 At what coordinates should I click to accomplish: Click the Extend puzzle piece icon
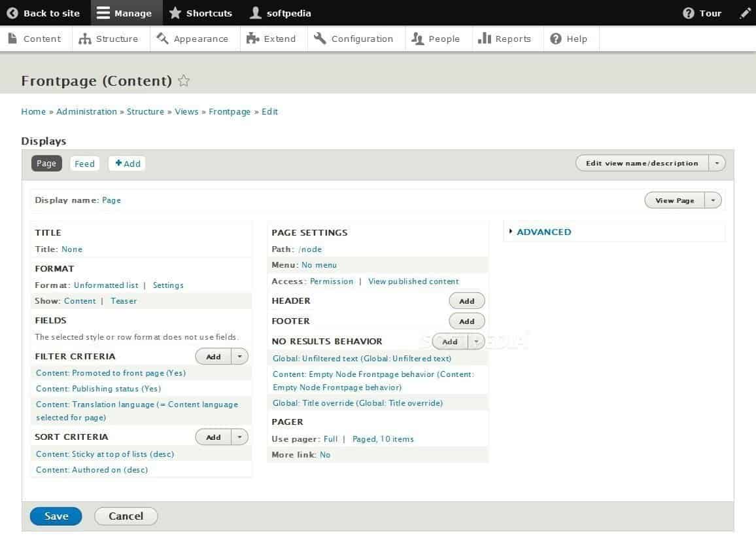[252, 39]
